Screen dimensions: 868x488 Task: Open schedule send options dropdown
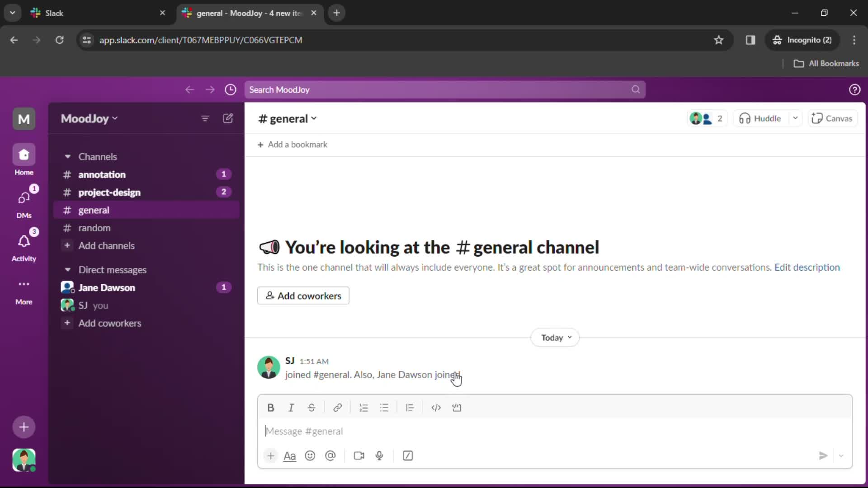[x=841, y=455]
